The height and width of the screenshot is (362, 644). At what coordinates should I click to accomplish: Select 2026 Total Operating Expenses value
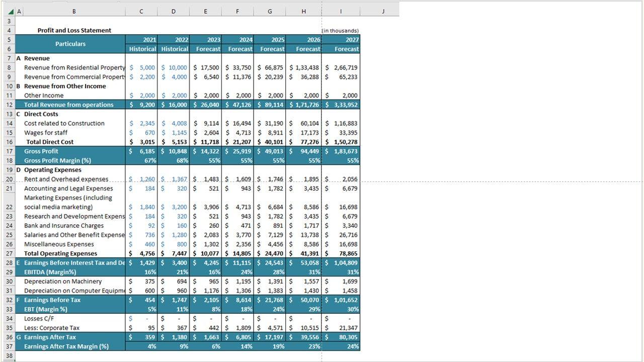[303, 253]
